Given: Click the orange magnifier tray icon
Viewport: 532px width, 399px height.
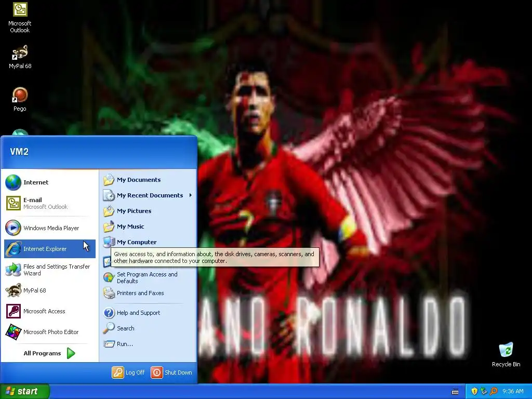Looking at the screenshot, I should click(494, 392).
